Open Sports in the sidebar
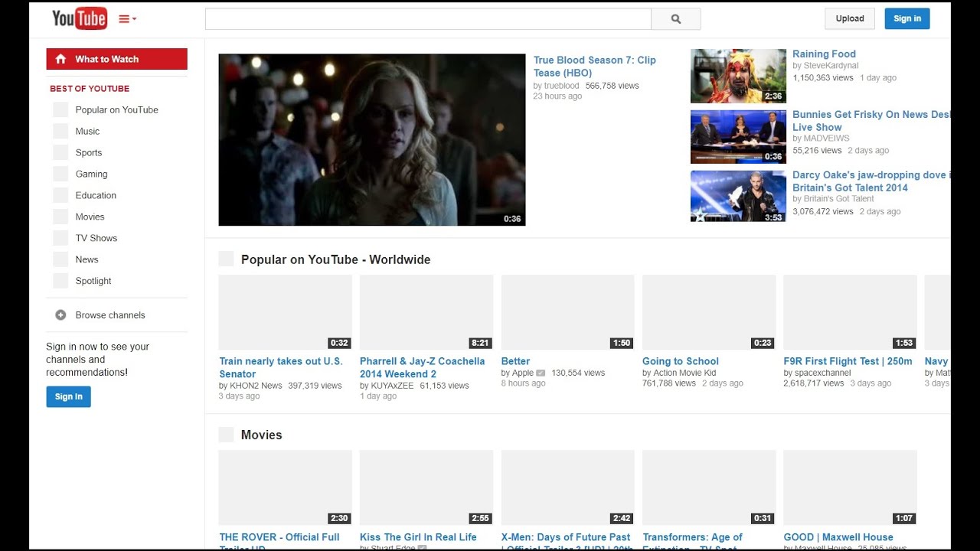The image size is (980, 551). pyautogui.click(x=89, y=152)
